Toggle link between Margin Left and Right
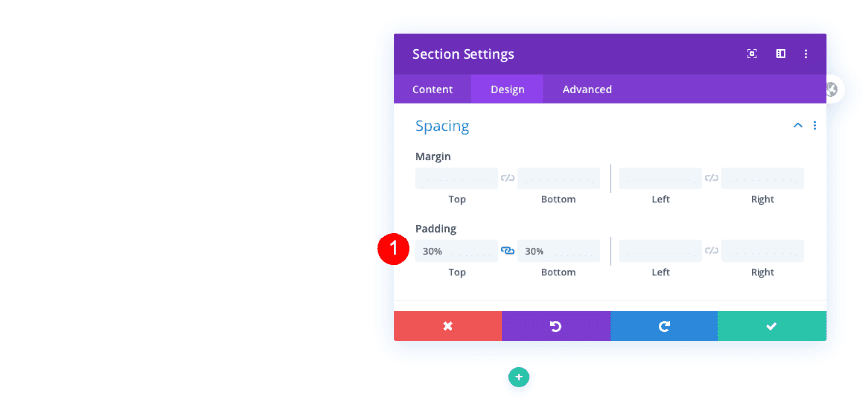 [712, 178]
